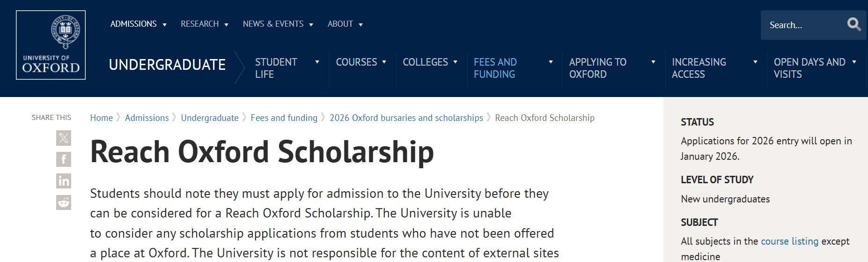Share this page on Reddit
Image resolution: width=868 pixels, height=262 pixels.
[64, 202]
